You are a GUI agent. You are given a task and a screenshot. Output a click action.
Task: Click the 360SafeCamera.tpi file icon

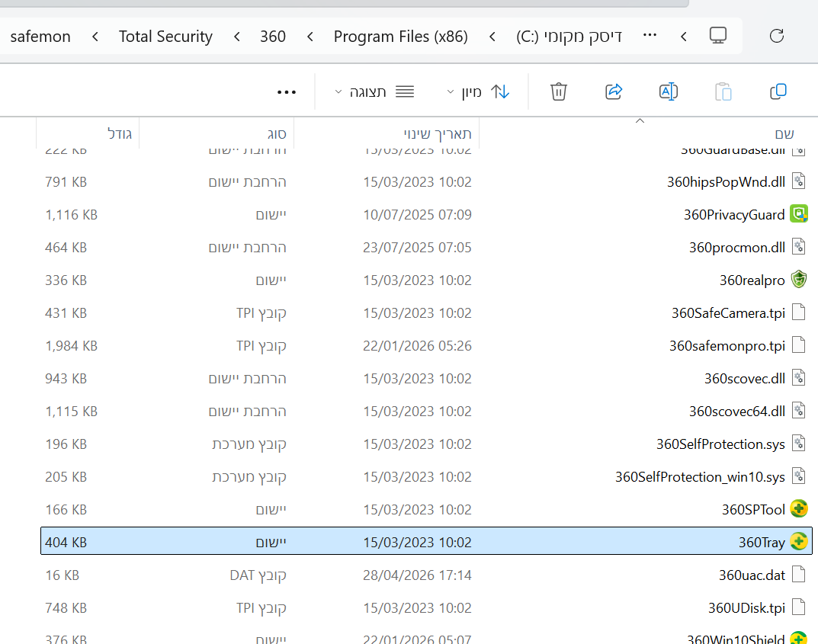click(798, 312)
